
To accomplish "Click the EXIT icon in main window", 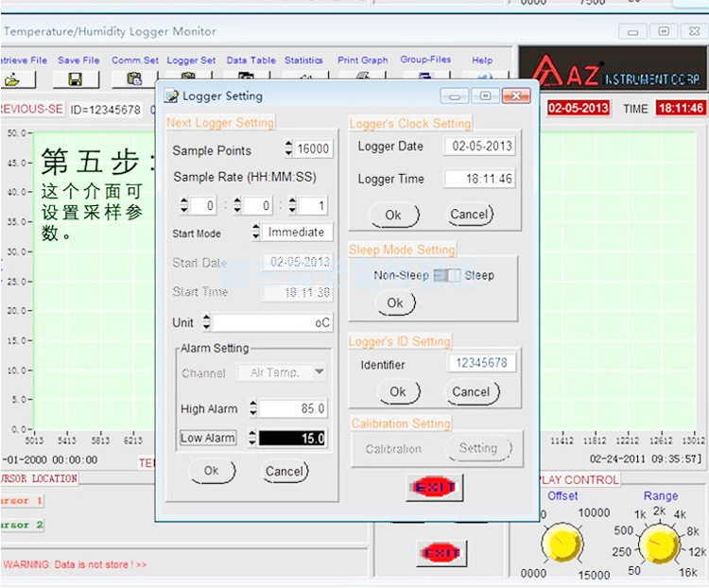I will pyautogui.click(x=441, y=552).
